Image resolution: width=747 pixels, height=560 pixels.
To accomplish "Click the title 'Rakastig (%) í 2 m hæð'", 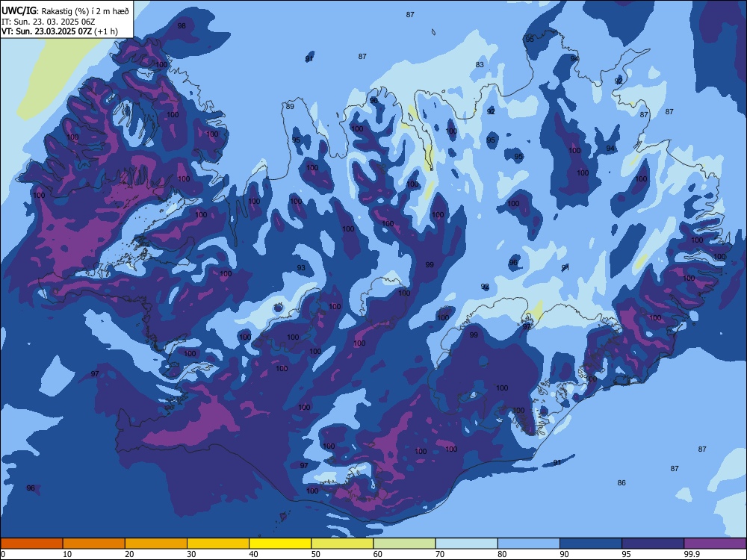I will click(85, 11).
